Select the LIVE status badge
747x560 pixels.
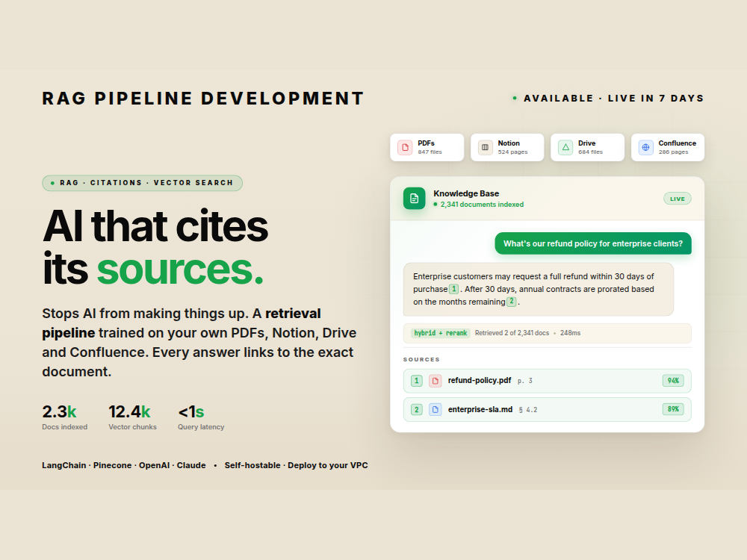click(x=677, y=199)
